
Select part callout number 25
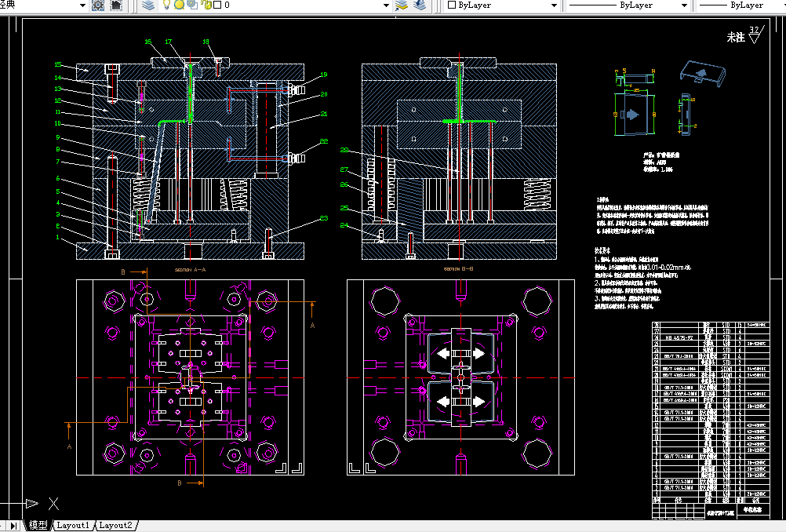coord(344,208)
